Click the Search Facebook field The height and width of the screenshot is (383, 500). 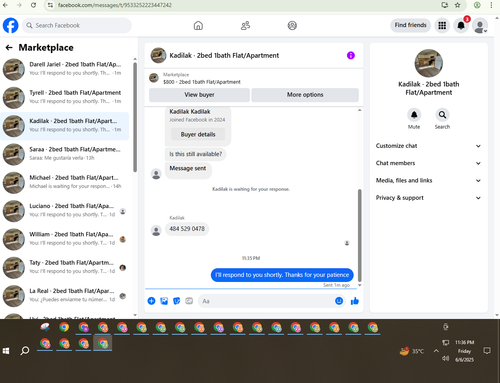77,25
